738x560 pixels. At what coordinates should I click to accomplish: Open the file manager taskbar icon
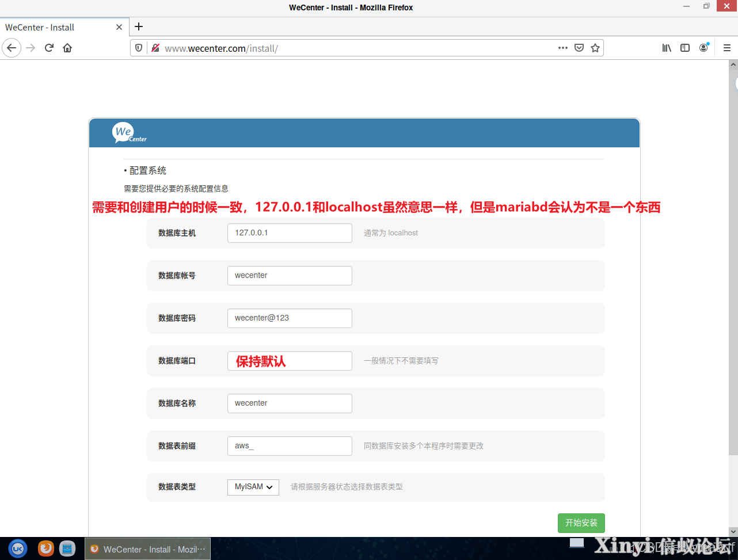click(x=67, y=548)
